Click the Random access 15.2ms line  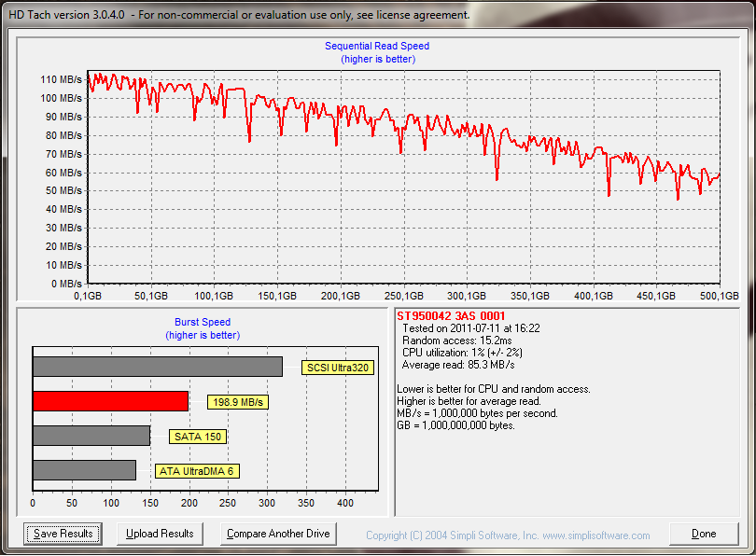[458, 341]
